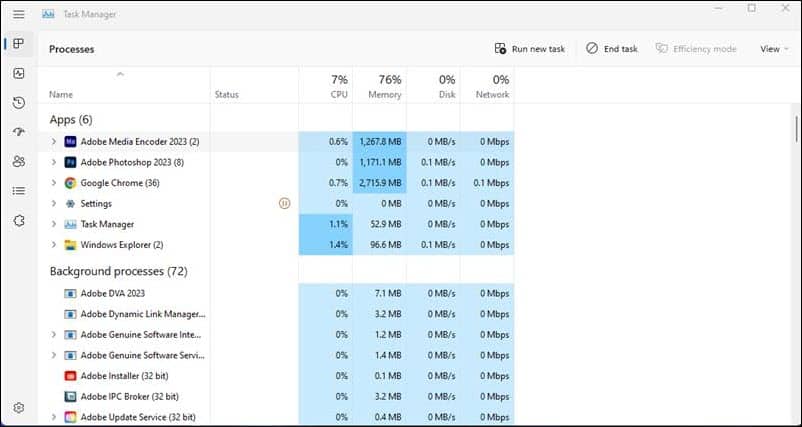802x427 pixels.
Task: Select Adobe Dynamic Link Manager row
Action: click(276, 314)
